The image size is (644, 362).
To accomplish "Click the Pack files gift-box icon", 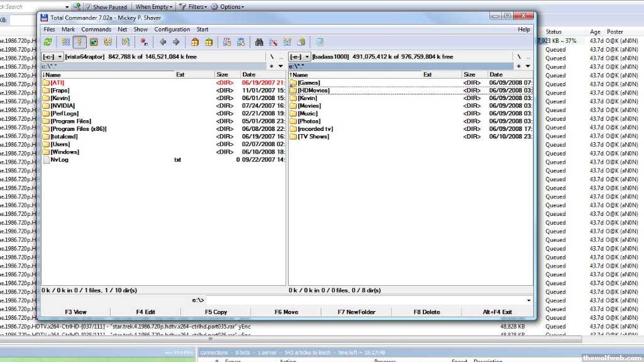I will pos(194,42).
